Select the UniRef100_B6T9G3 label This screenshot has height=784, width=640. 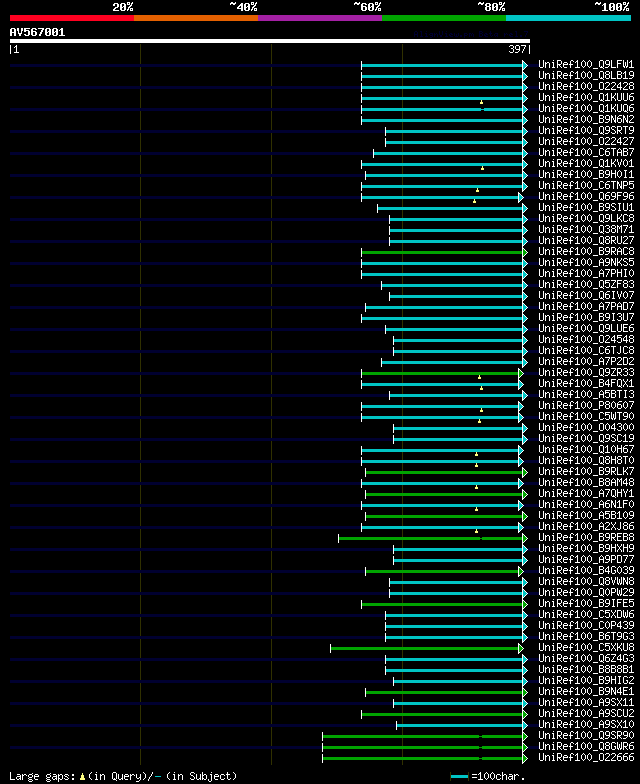point(586,636)
